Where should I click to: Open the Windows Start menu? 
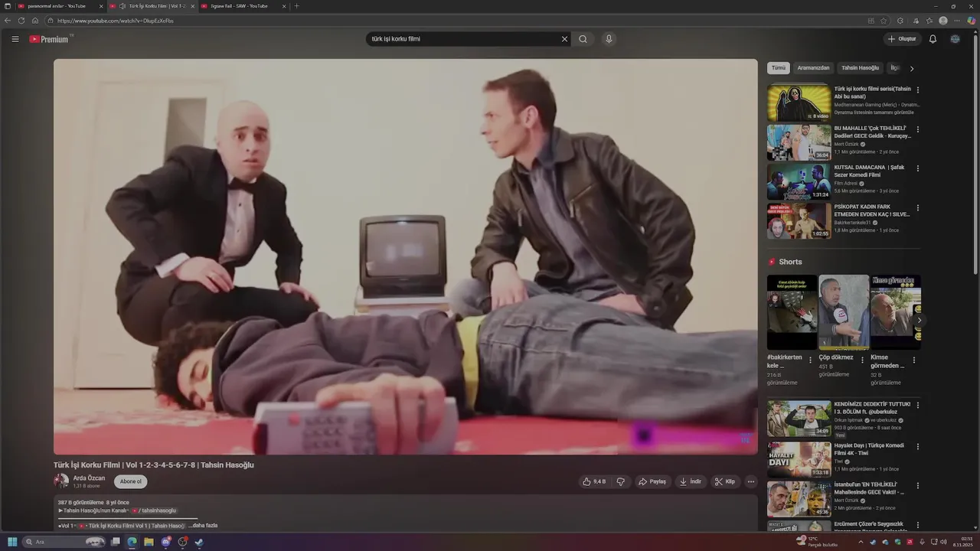[x=11, y=542]
